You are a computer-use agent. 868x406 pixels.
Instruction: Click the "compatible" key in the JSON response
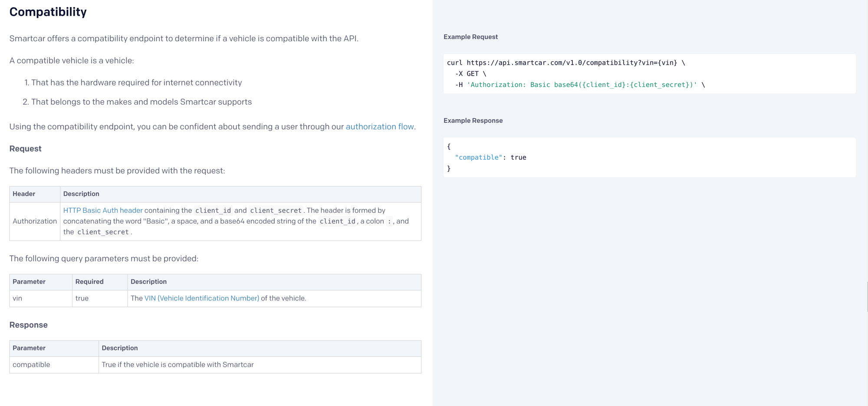tap(478, 158)
